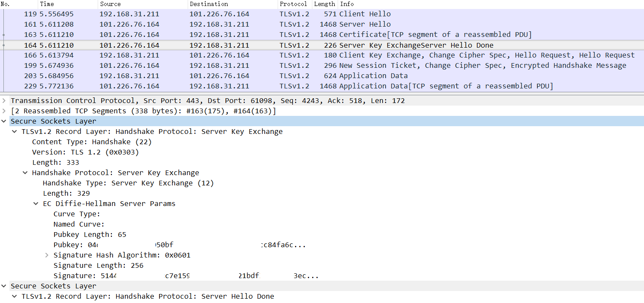The height and width of the screenshot is (303, 644).
Task: Collapse the Handshake Protocol: Server Key Exchange node
Action: tap(25, 173)
